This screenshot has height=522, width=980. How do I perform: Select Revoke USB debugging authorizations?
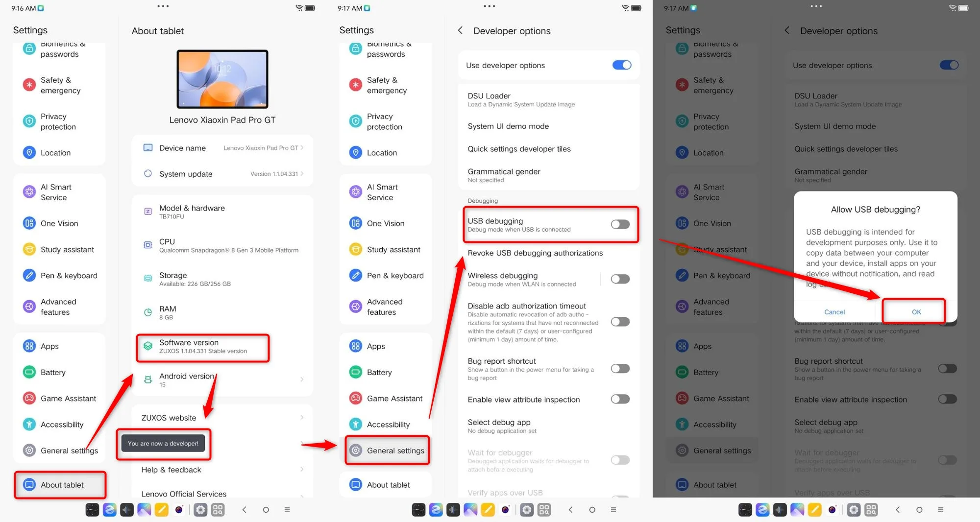pyautogui.click(x=535, y=253)
